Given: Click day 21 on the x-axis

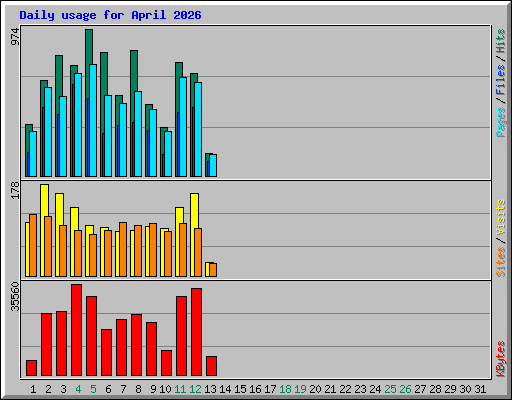Looking at the screenshot, I should (x=330, y=389).
